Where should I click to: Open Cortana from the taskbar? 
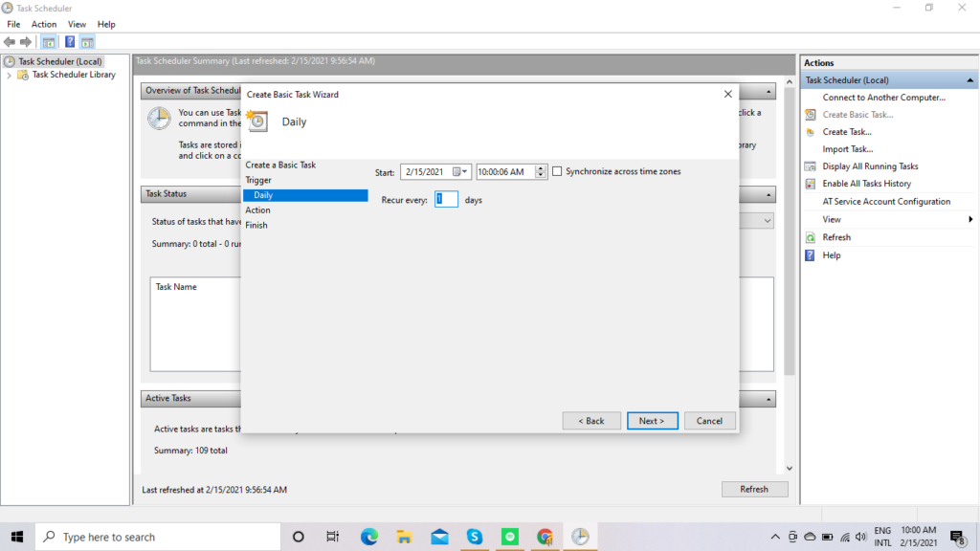299,537
